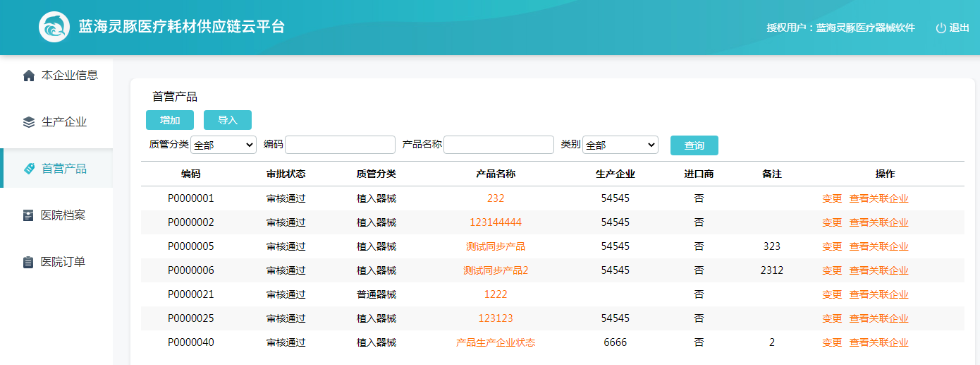Focus the 产品名称 input field
This screenshot has height=365, width=980.
pyautogui.click(x=499, y=145)
